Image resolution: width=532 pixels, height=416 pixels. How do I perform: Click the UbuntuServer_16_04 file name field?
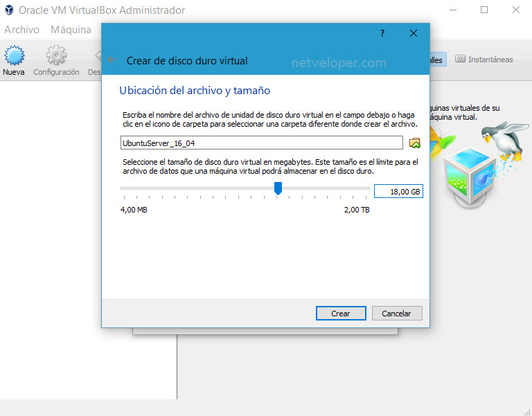(262, 143)
